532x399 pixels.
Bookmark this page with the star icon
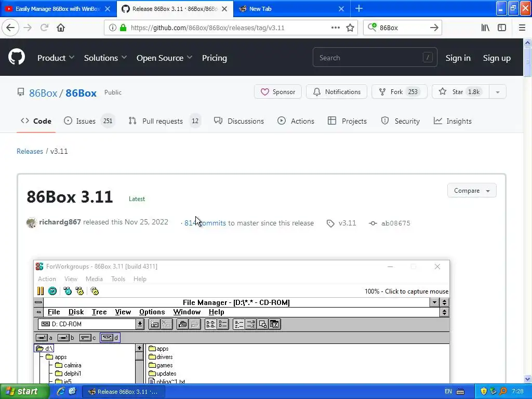click(x=350, y=28)
